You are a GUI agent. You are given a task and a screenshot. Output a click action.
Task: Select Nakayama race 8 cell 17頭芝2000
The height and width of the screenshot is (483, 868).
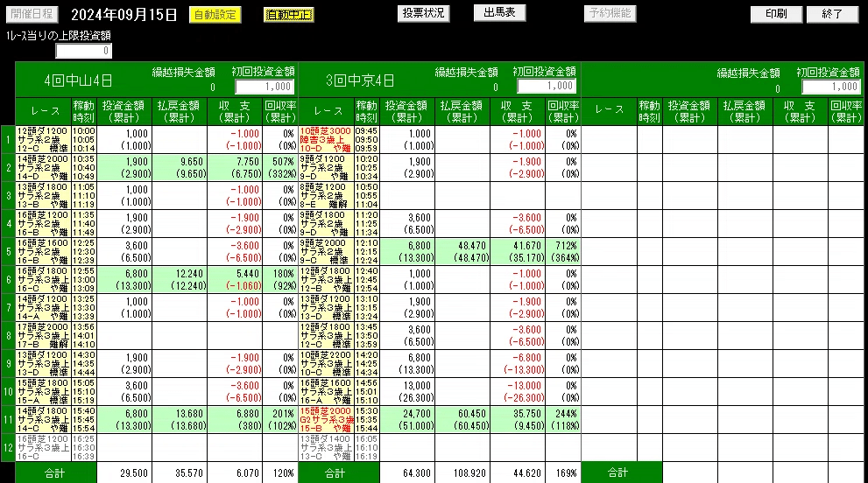[x=43, y=336]
